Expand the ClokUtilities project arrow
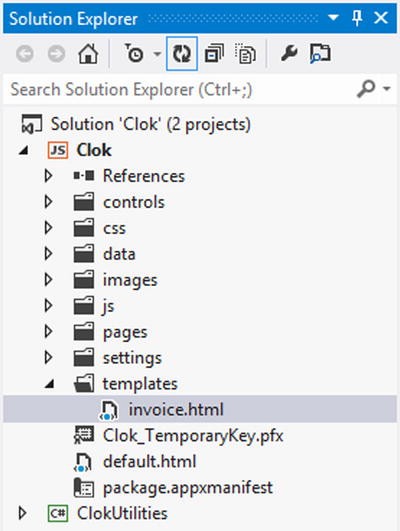This screenshot has width=400, height=531. coord(22,513)
